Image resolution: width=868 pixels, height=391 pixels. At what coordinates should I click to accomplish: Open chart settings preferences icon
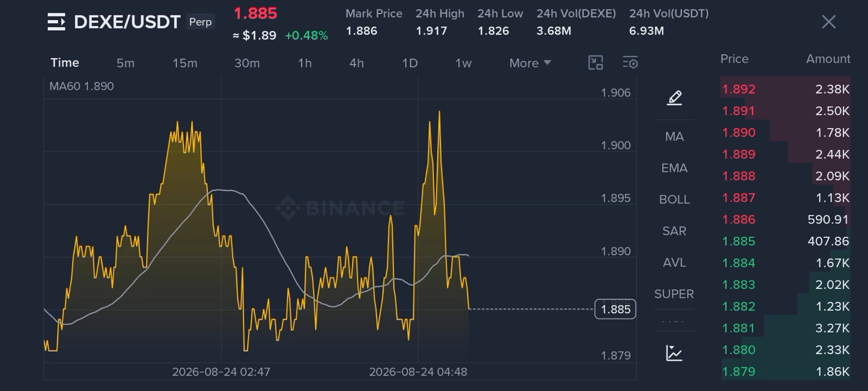click(630, 63)
